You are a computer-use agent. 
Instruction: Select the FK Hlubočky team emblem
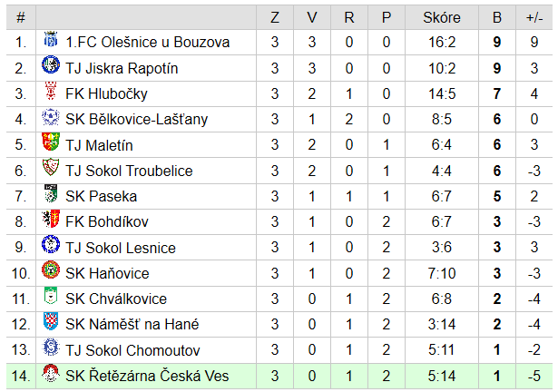pyautogui.click(x=51, y=91)
